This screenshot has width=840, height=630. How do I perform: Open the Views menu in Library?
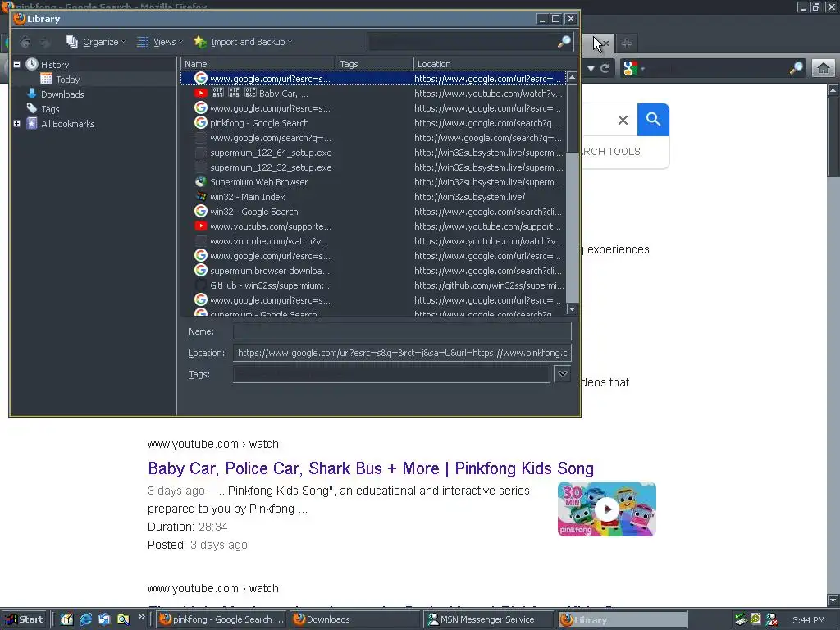[159, 42]
